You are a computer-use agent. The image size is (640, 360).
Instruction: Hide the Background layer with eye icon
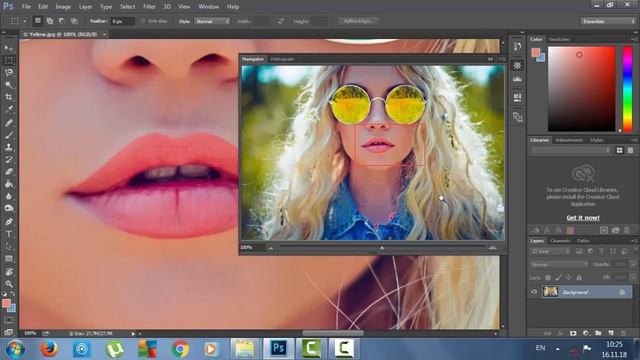[534, 292]
